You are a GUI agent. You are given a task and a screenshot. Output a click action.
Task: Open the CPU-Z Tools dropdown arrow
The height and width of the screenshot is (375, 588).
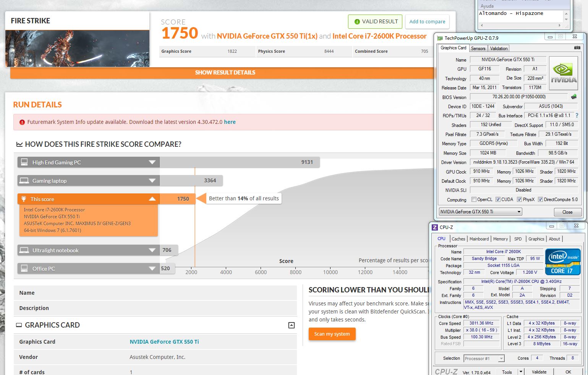520,372
